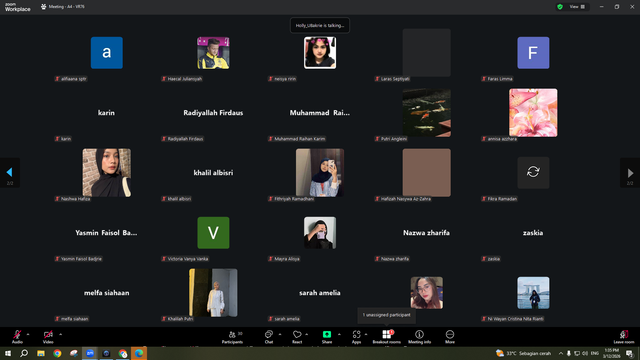Open the Chat panel

pyautogui.click(x=269, y=337)
